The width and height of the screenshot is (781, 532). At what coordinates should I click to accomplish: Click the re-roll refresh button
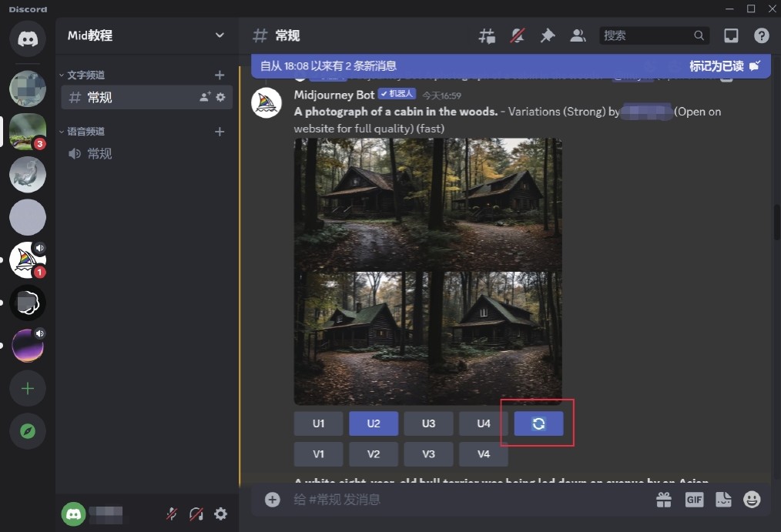[x=538, y=423]
